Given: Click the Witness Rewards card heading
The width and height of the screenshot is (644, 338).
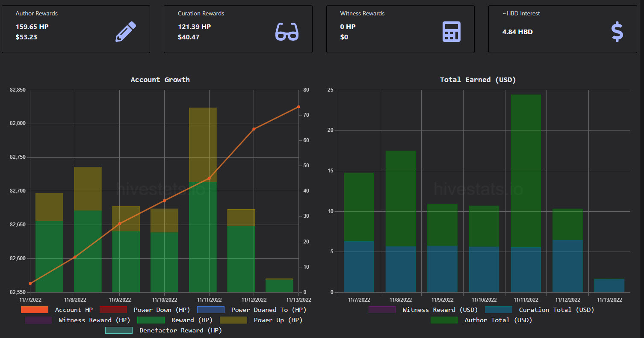Looking at the screenshot, I should pyautogui.click(x=362, y=13).
